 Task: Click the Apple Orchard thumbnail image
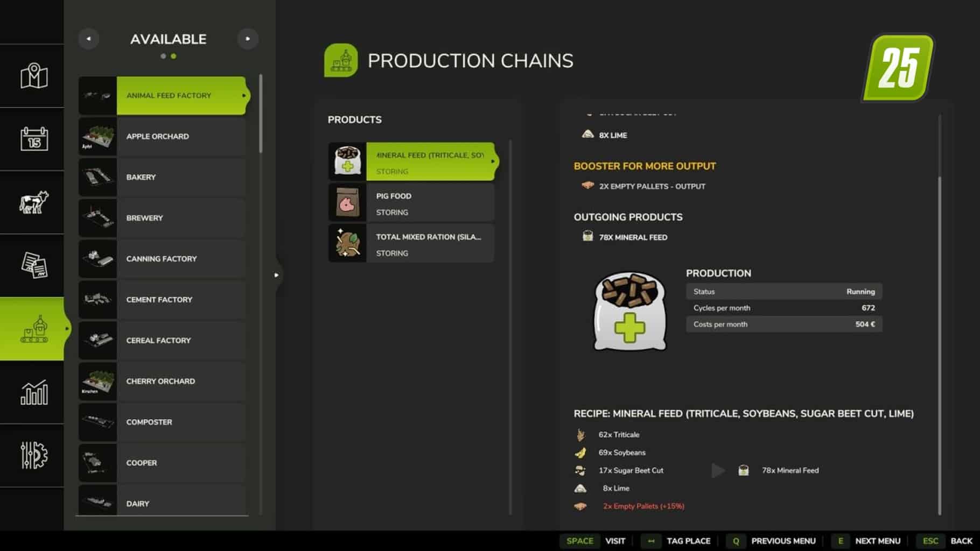[97, 137]
